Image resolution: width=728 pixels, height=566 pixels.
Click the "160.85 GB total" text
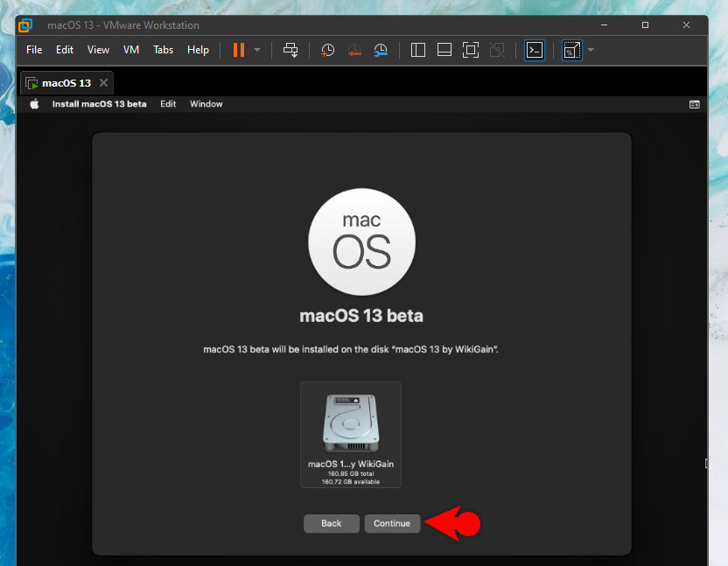tap(351, 473)
